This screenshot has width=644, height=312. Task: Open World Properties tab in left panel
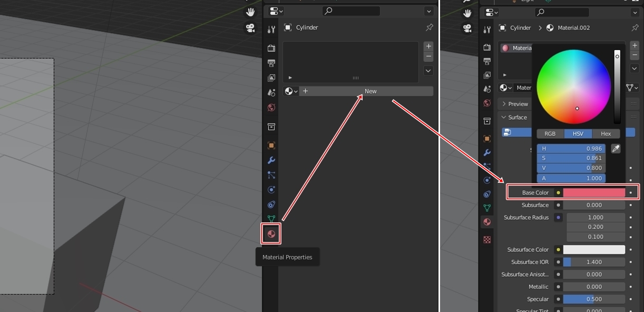coord(271,108)
